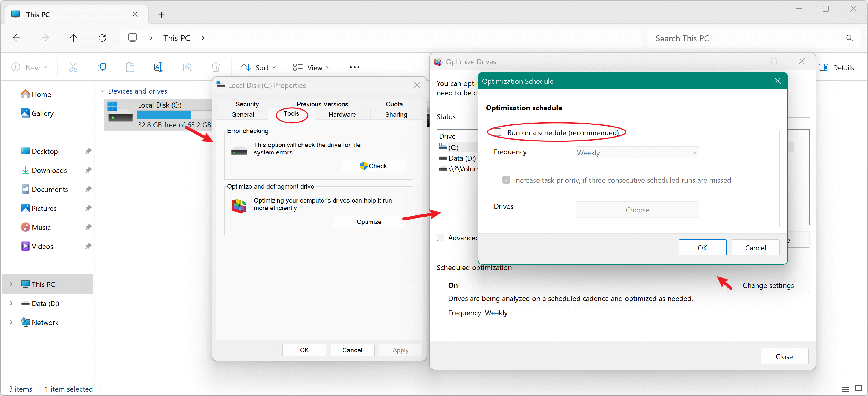Open the See more three-dots menu

(x=354, y=67)
